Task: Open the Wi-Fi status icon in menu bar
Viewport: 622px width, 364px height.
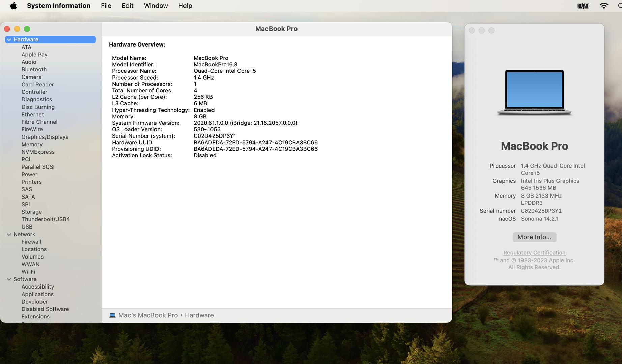Action: pyautogui.click(x=604, y=6)
